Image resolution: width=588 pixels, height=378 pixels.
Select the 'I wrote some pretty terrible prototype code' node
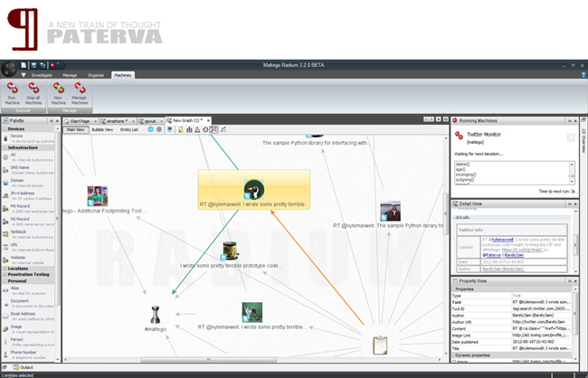pyautogui.click(x=231, y=255)
